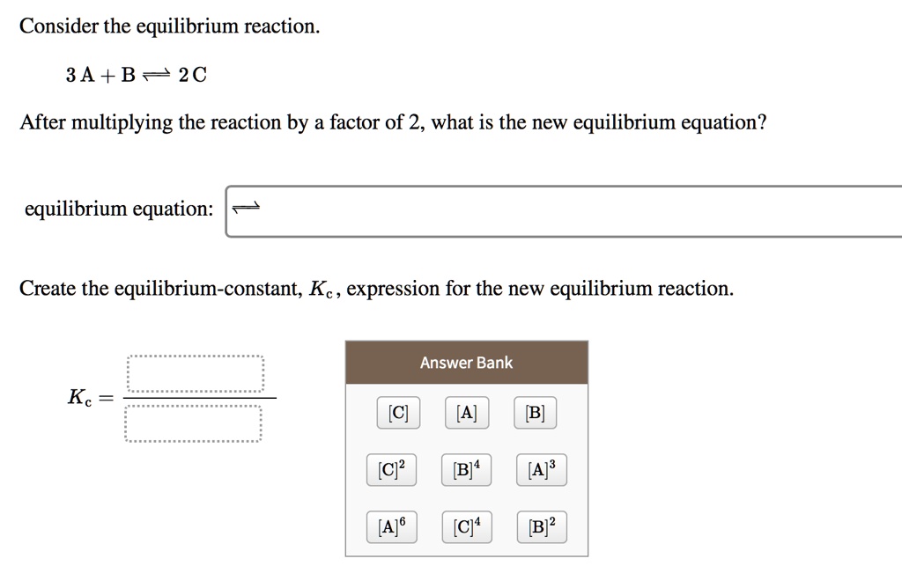902x588 pixels.
Task: Select [A] from the Answer Bank
Action: pos(467,412)
